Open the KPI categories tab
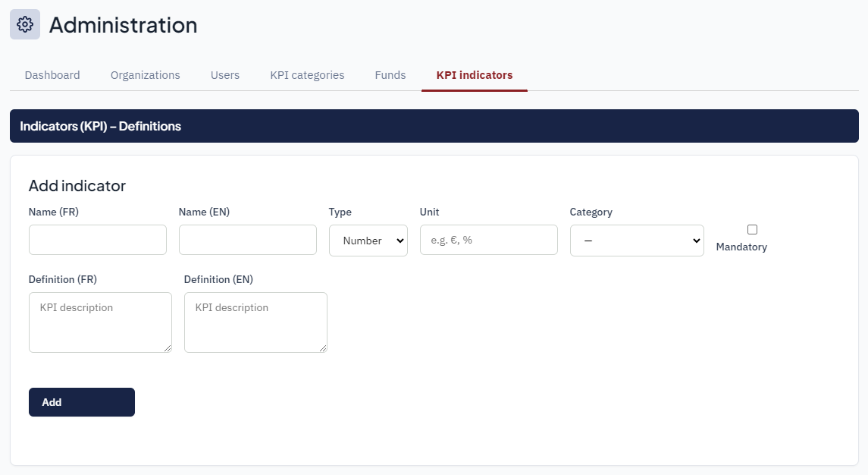Image resolution: width=868 pixels, height=475 pixels. [307, 75]
